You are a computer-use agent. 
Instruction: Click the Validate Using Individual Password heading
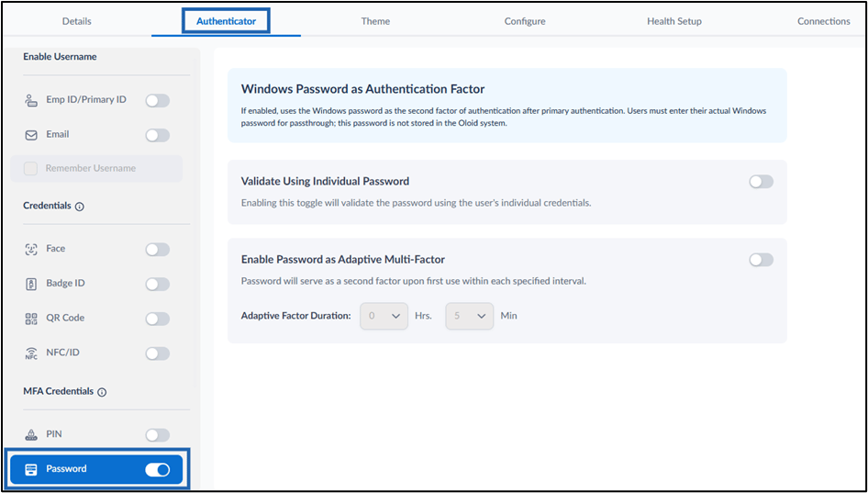coord(325,181)
